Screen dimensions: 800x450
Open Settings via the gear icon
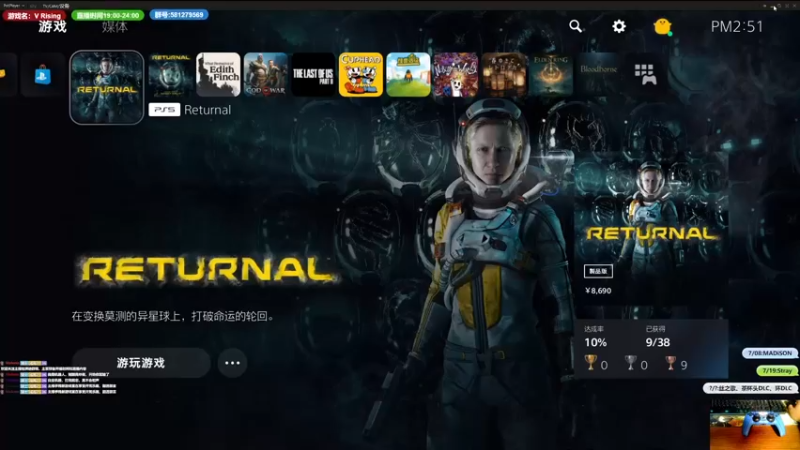tap(619, 26)
